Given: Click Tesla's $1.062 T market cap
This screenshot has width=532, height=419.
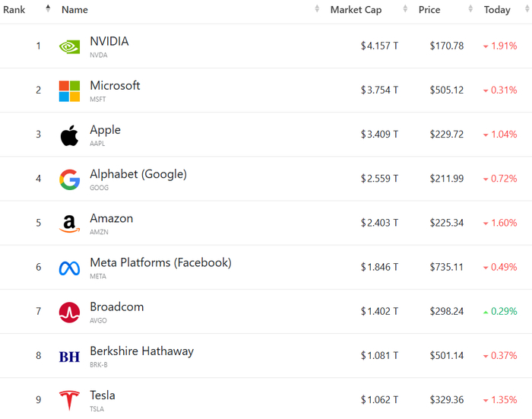Looking at the screenshot, I should [x=379, y=400].
